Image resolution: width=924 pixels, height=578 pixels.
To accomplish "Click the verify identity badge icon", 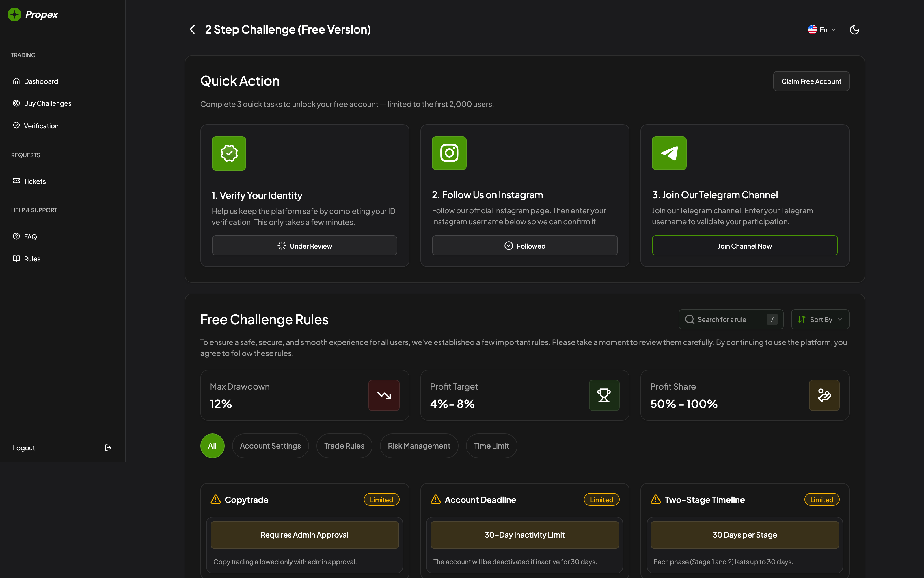I will (x=229, y=153).
